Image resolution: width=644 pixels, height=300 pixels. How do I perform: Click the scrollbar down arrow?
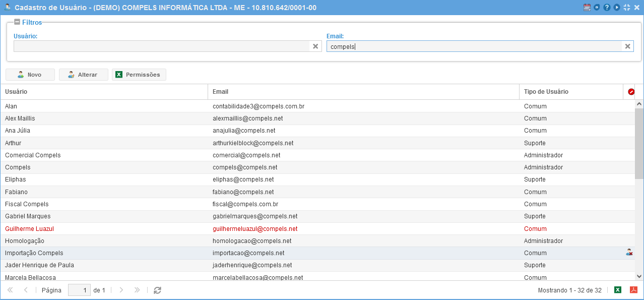click(x=639, y=276)
